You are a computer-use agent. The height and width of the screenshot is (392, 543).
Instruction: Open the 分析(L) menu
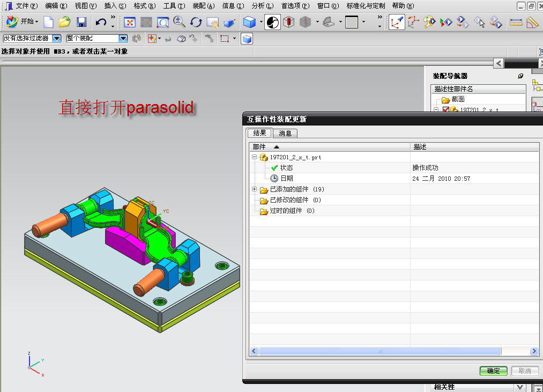click(x=263, y=6)
